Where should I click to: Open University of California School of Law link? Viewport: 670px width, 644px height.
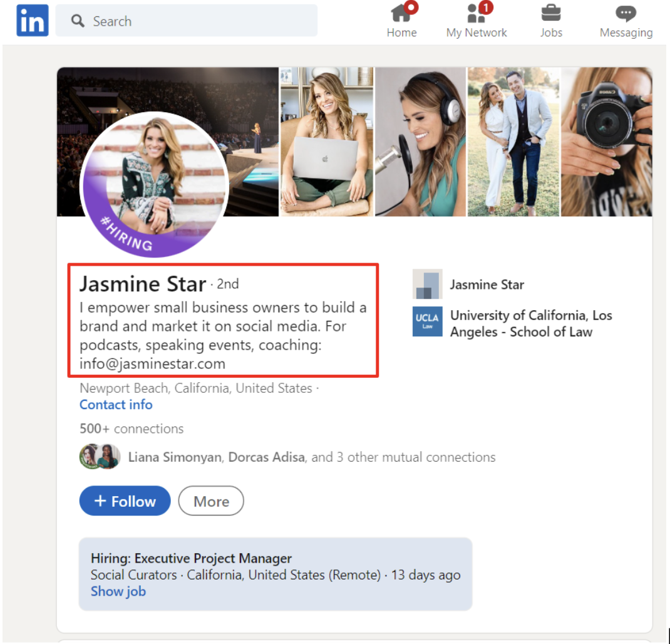[531, 324]
